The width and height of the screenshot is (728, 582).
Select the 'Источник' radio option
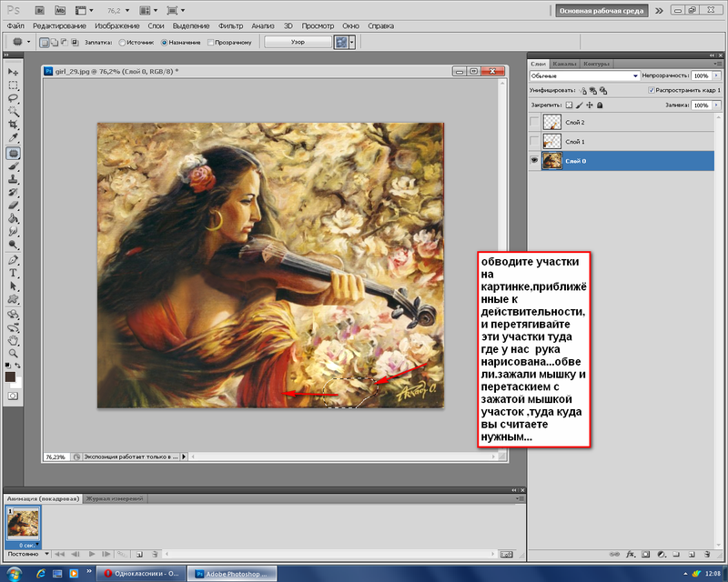pyautogui.click(x=122, y=43)
